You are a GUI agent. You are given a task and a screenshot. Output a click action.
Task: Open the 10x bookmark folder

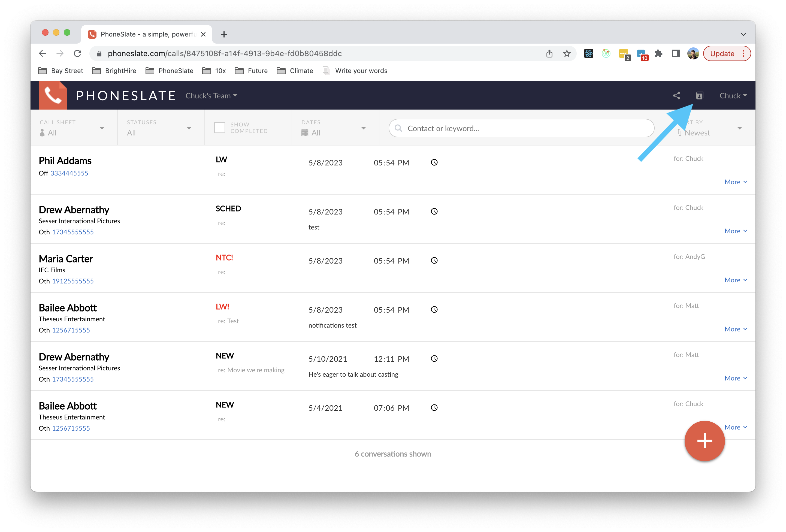[214, 71]
